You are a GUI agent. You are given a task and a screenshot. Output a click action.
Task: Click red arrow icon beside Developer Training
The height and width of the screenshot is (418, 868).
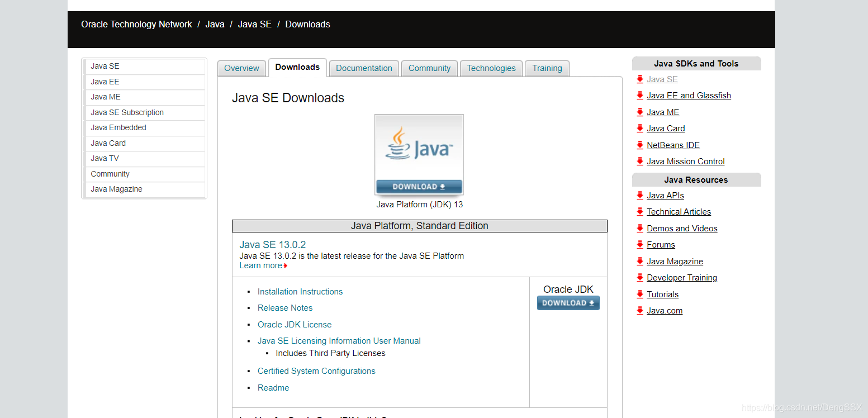(640, 278)
